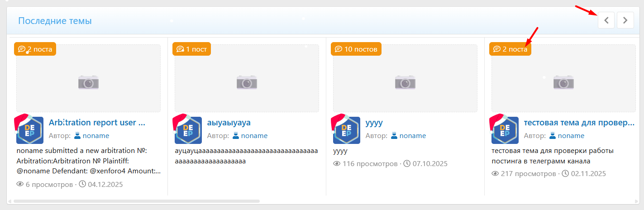Click camera placeholder image of first card
The width and height of the screenshot is (644, 210).
coord(88,82)
